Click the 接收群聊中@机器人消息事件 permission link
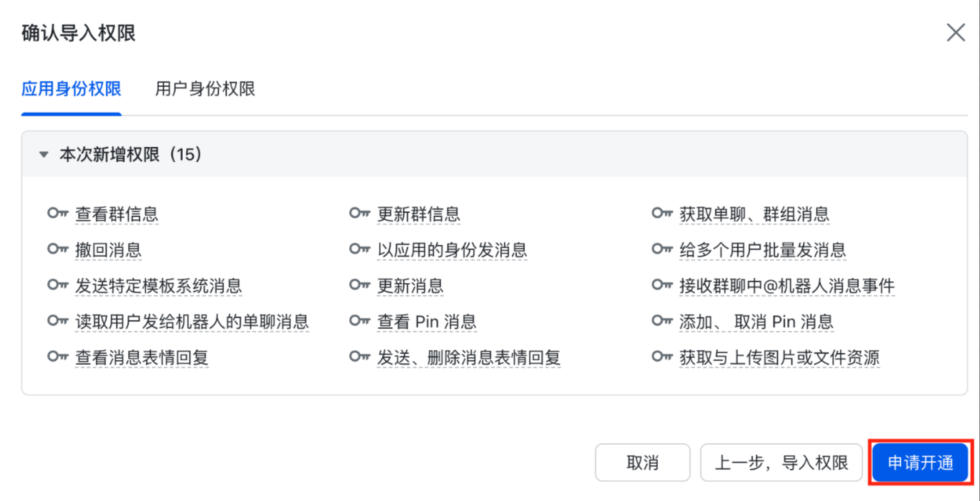 [x=787, y=286]
